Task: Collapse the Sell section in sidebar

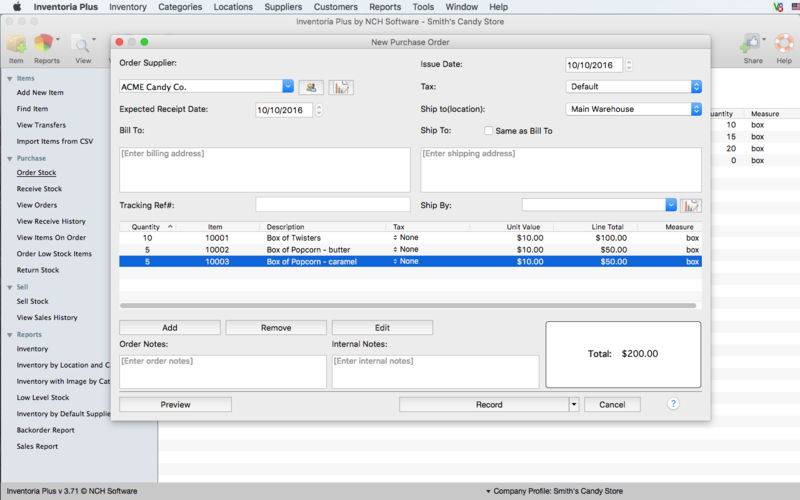Action: [x=10, y=288]
